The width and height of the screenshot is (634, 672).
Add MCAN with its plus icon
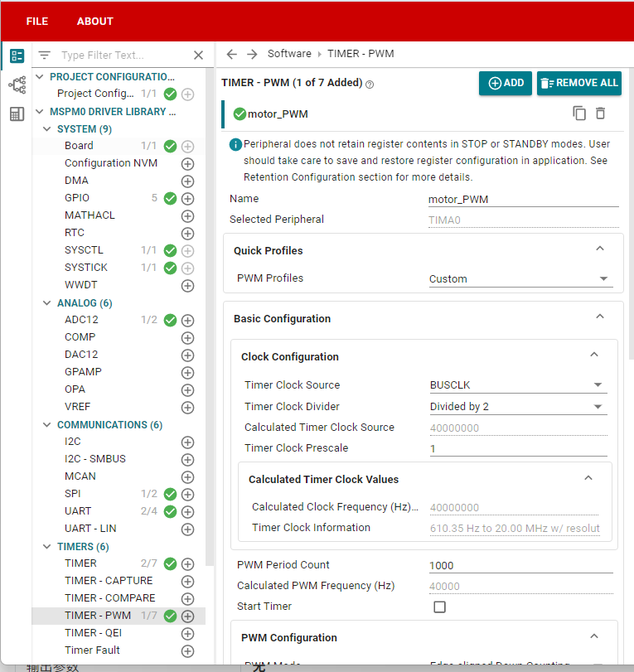pyautogui.click(x=187, y=477)
